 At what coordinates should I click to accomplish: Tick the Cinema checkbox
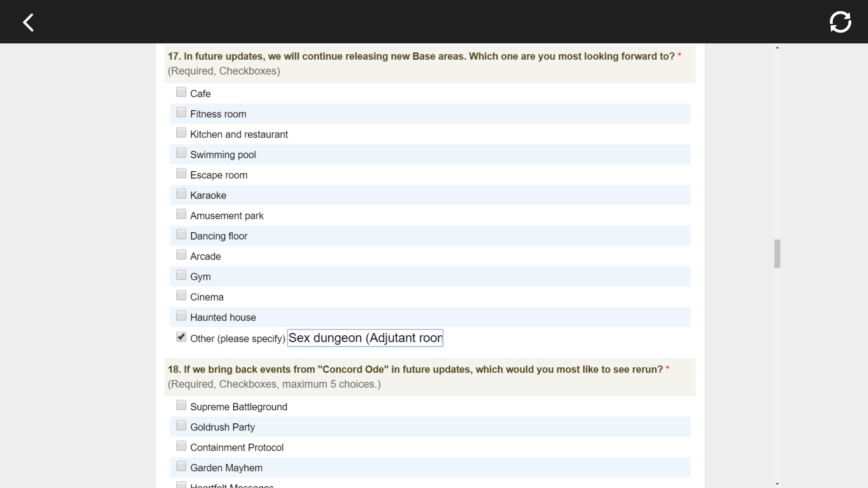(181, 296)
